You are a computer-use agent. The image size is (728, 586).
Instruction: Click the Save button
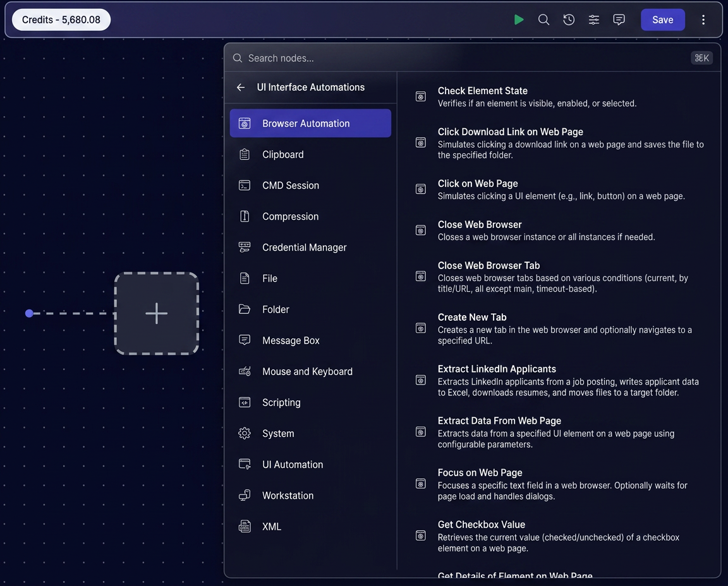click(x=662, y=20)
